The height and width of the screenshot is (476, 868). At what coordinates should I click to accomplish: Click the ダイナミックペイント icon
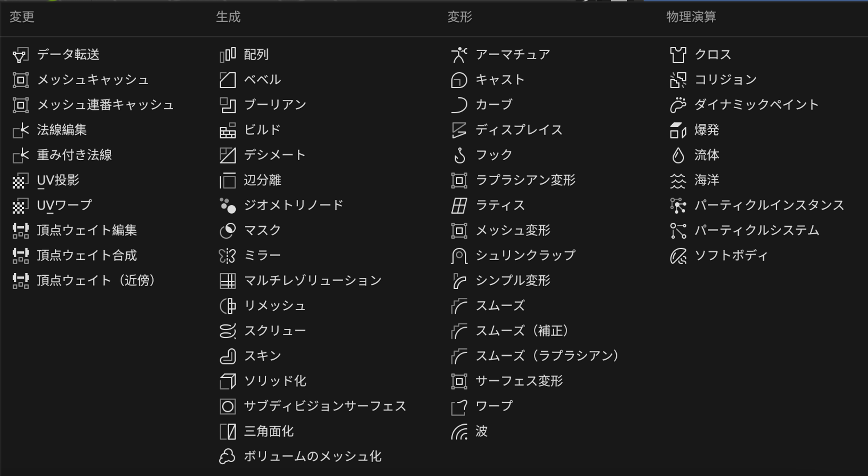[x=678, y=105]
